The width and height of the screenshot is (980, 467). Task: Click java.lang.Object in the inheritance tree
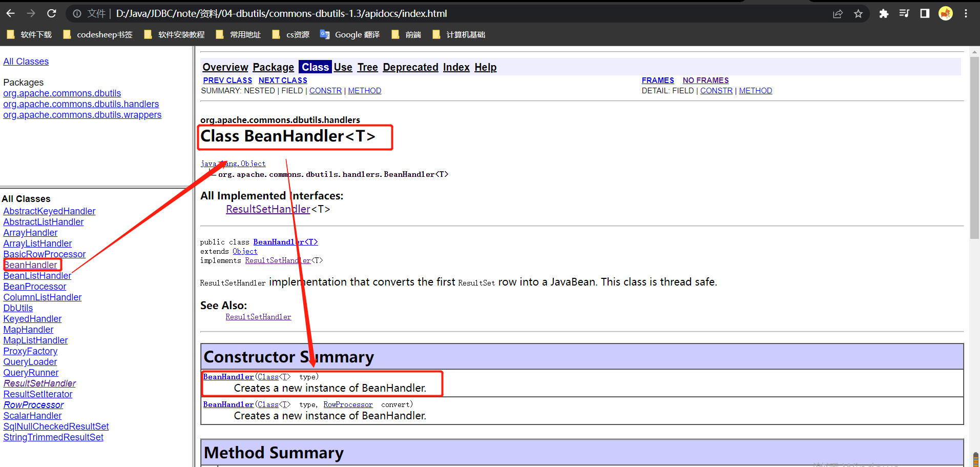point(233,164)
